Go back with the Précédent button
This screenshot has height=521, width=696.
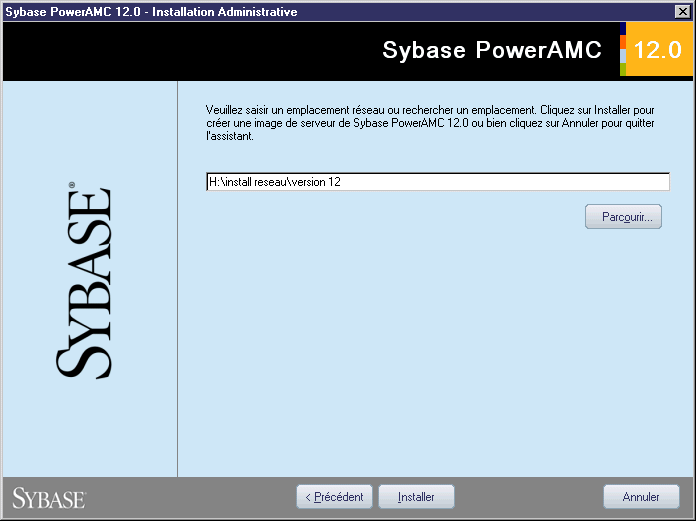(x=334, y=497)
